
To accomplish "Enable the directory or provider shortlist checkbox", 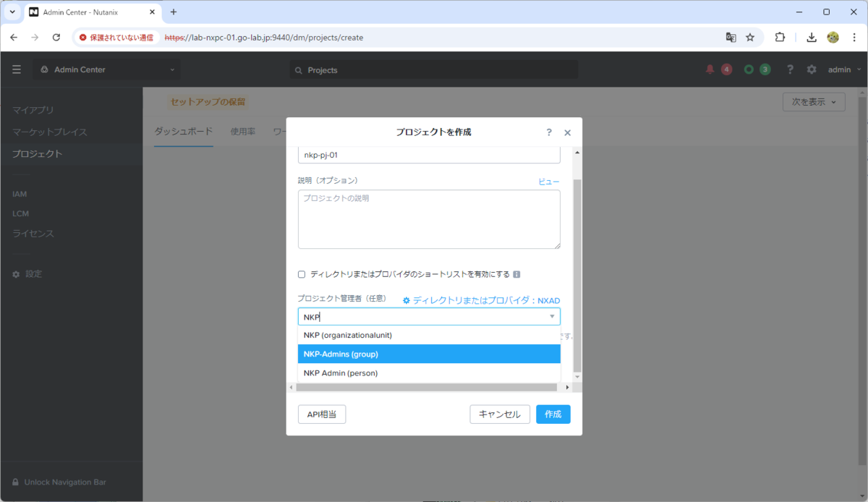I will [302, 274].
